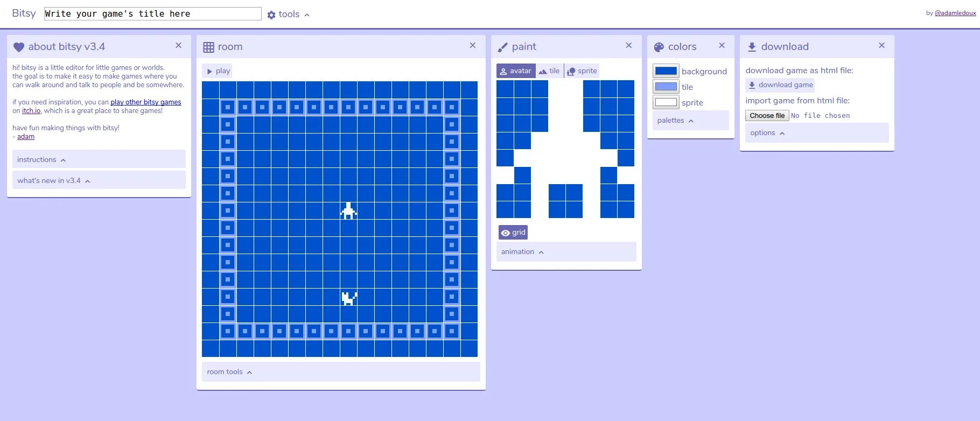Open the play other bitsy games link

[x=146, y=102]
